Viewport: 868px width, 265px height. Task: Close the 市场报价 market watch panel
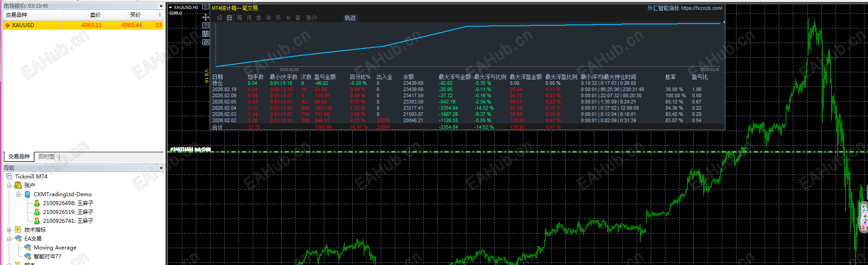coord(161,6)
